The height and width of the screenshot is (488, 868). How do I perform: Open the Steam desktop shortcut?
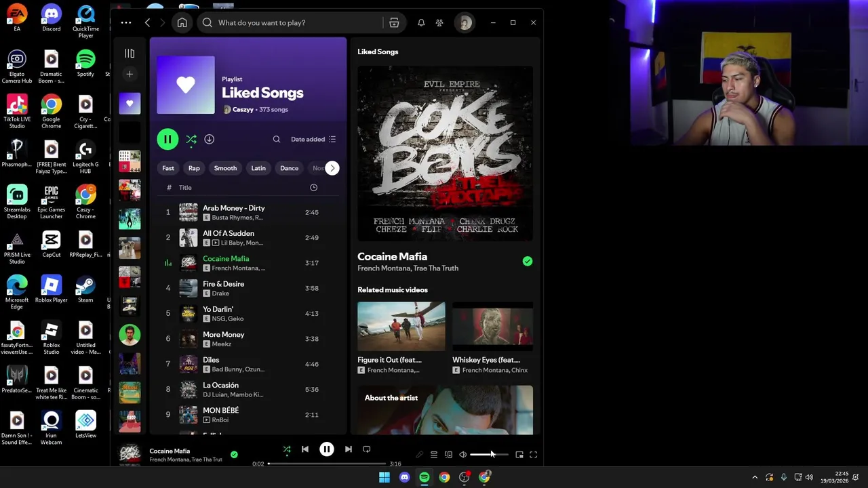(x=85, y=289)
